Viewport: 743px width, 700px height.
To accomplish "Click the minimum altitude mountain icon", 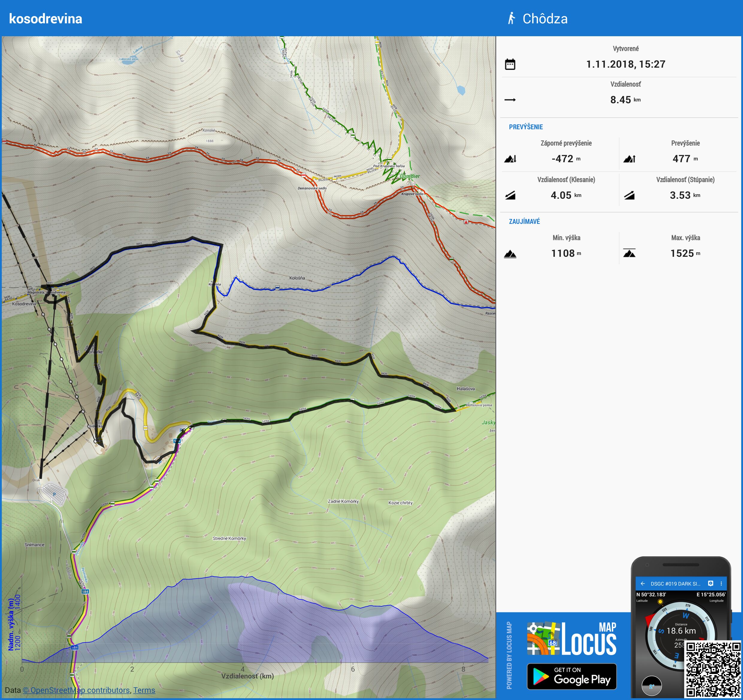I will [510, 254].
